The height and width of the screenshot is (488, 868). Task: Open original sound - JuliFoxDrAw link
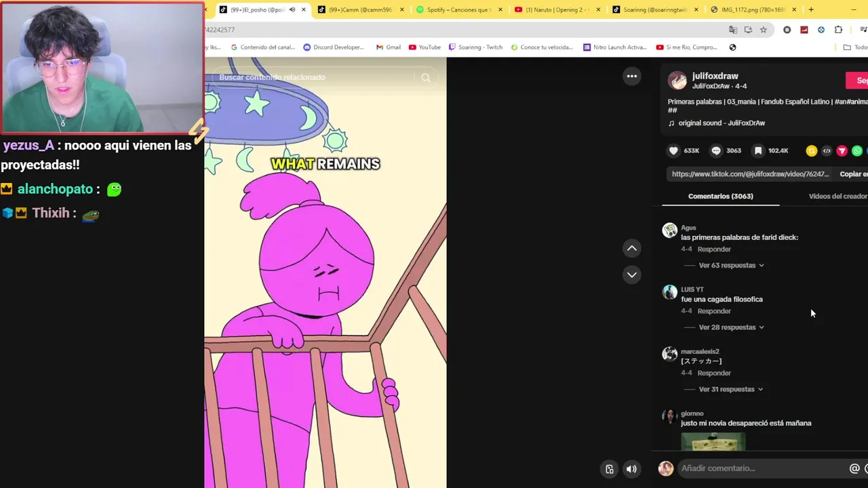click(722, 123)
